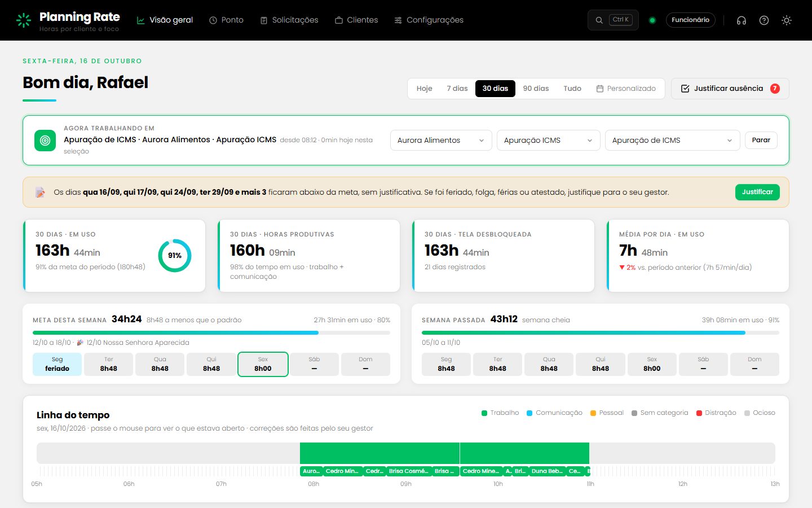Select the Seg feriado day cell
This screenshot has height=508, width=812.
pyautogui.click(x=57, y=364)
